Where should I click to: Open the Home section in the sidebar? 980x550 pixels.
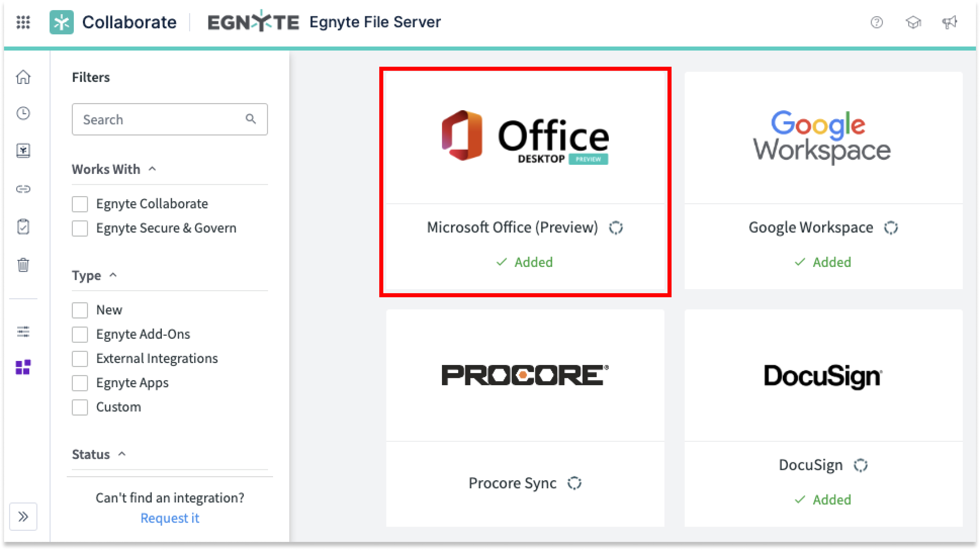click(23, 77)
